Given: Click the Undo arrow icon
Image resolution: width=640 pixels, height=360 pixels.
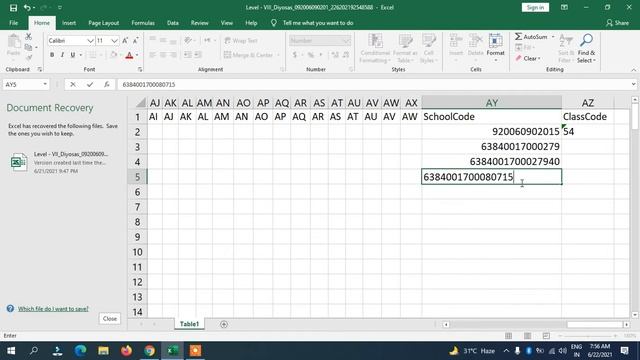Looking at the screenshot, I should (27, 7).
